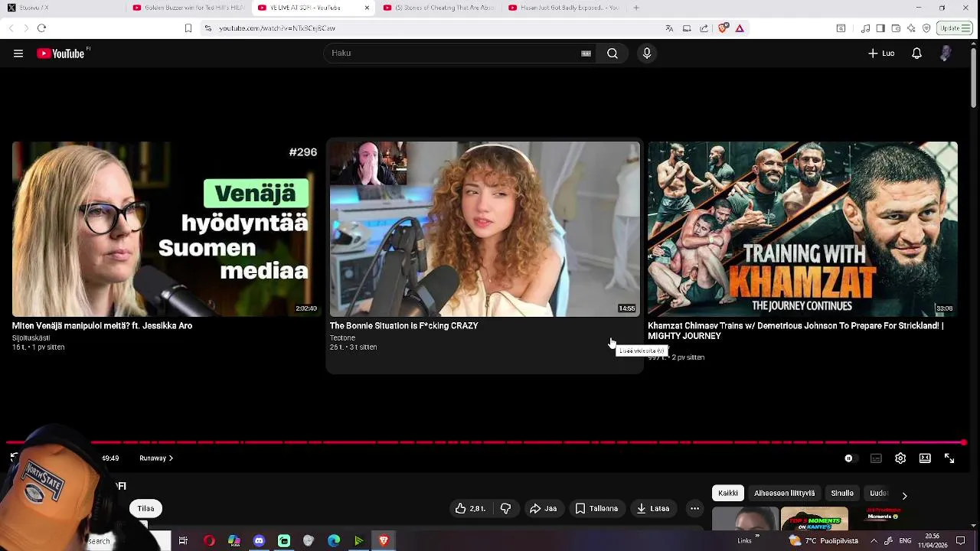Open the translate page icon
The width and height of the screenshot is (980, 551).
pos(669,28)
